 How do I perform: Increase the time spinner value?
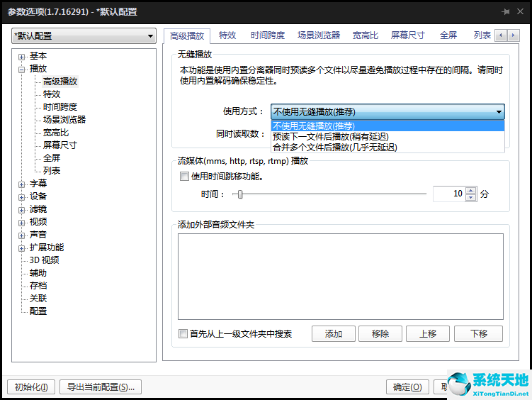[x=471, y=190]
